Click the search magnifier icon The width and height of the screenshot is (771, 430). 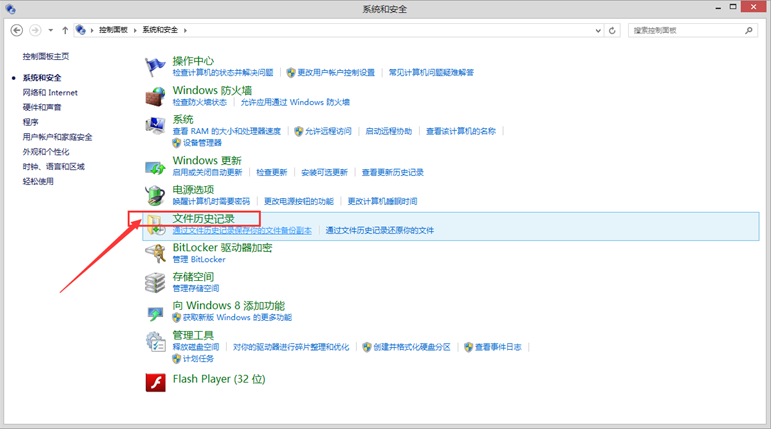coord(748,30)
